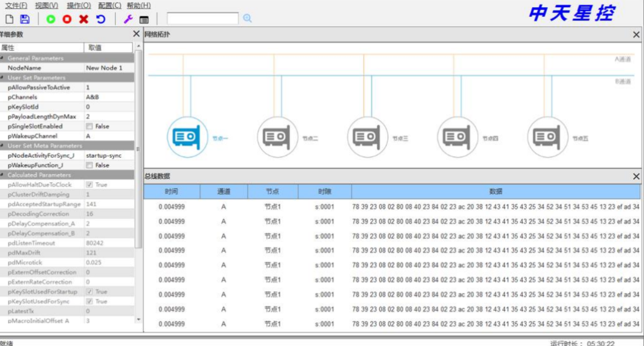Image resolution: width=644 pixels, height=346 pixels.
Task: Collapse the General Parameters section
Action: pyautogui.click(x=2, y=58)
